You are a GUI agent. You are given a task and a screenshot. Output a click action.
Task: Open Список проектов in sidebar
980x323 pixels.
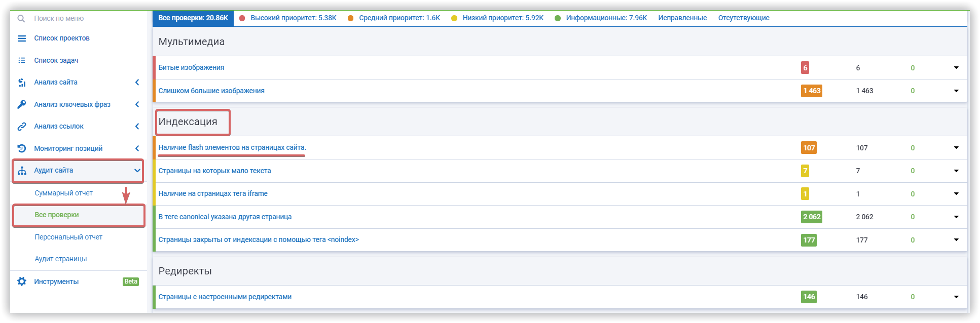[62, 38]
